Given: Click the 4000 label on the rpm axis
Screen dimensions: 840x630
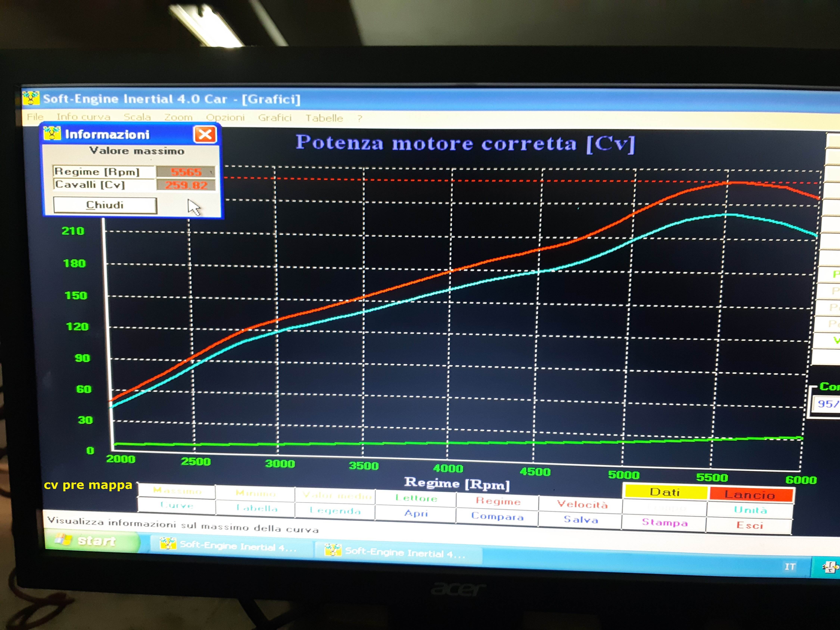Looking at the screenshot, I should point(448,469).
